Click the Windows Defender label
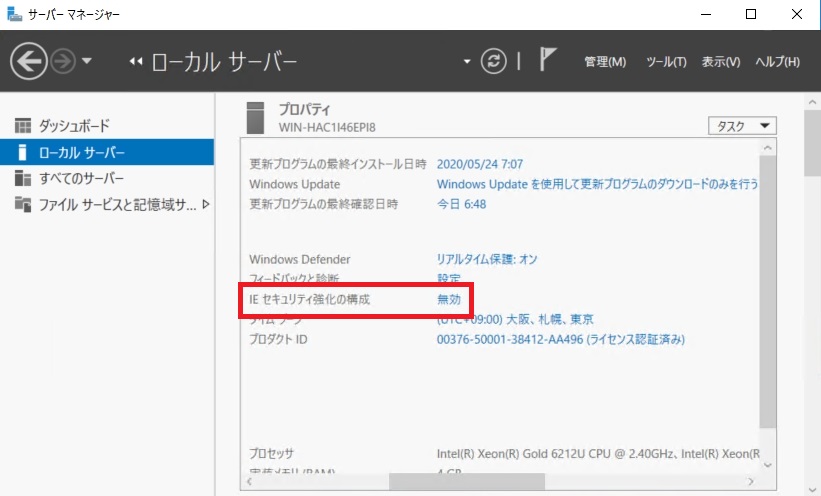 point(299,259)
